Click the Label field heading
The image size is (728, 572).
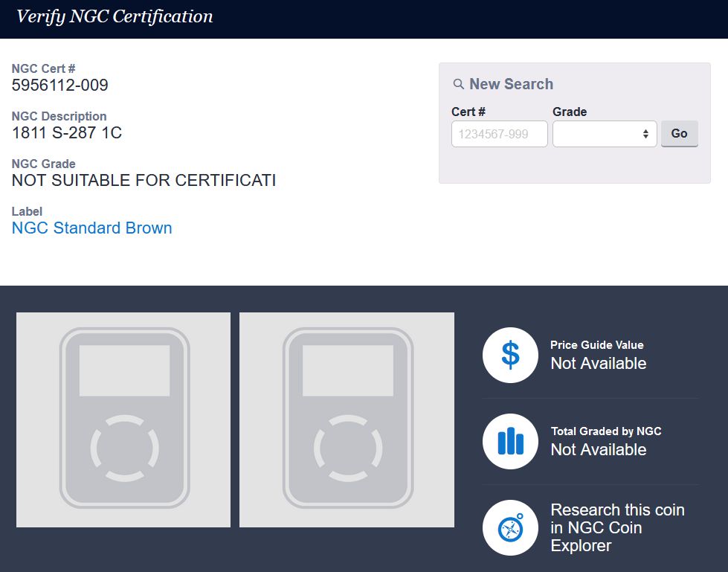27,212
